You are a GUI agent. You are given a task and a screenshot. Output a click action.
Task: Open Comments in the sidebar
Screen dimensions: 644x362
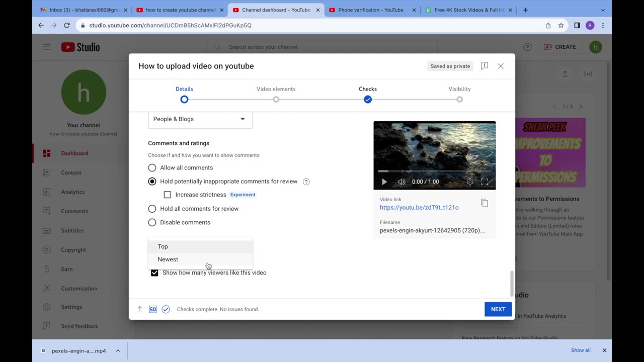tap(74, 211)
